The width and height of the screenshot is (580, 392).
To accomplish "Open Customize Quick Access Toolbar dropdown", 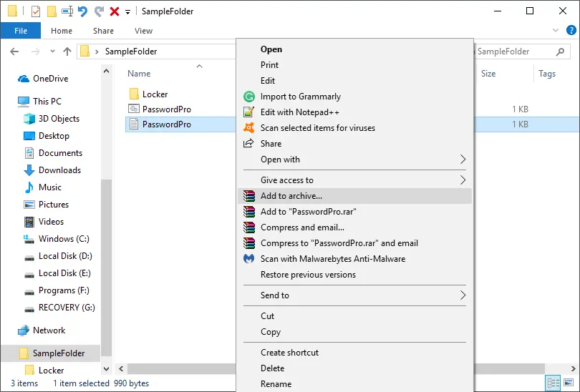I will tap(127, 12).
